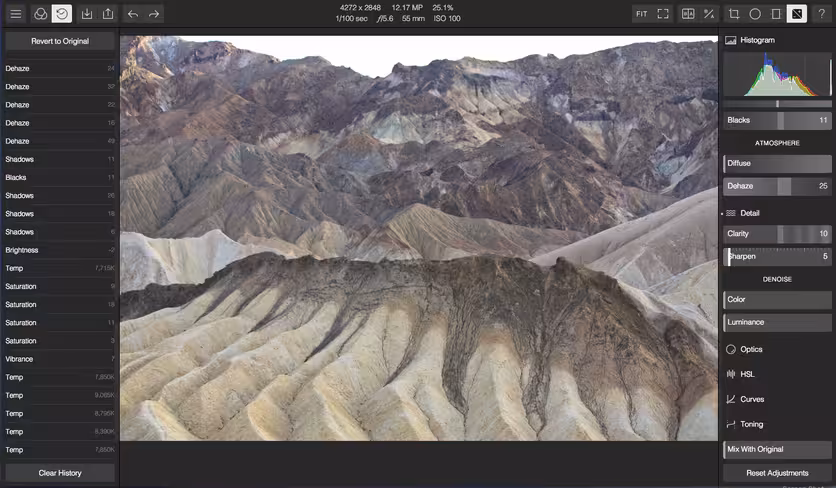Click the Clear History button
The width and height of the screenshot is (836, 488).
(x=60, y=473)
